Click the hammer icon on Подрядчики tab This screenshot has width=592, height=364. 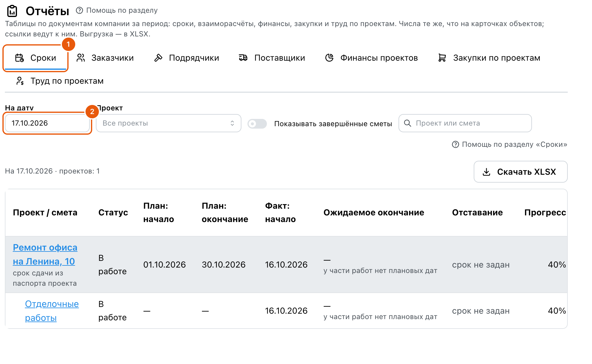(158, 58)
